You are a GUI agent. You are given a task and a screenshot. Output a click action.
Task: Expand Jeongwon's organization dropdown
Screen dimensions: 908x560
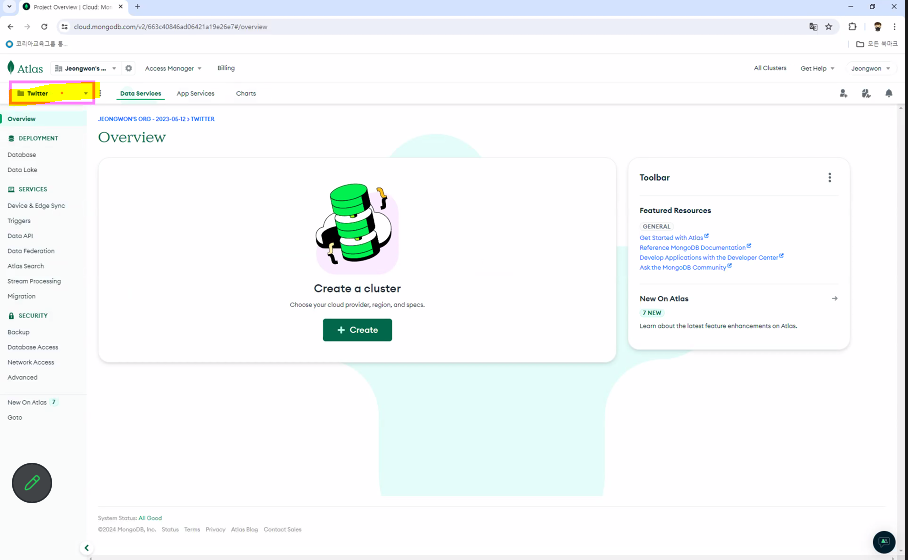pyautogui.click(x=86, y=68)
